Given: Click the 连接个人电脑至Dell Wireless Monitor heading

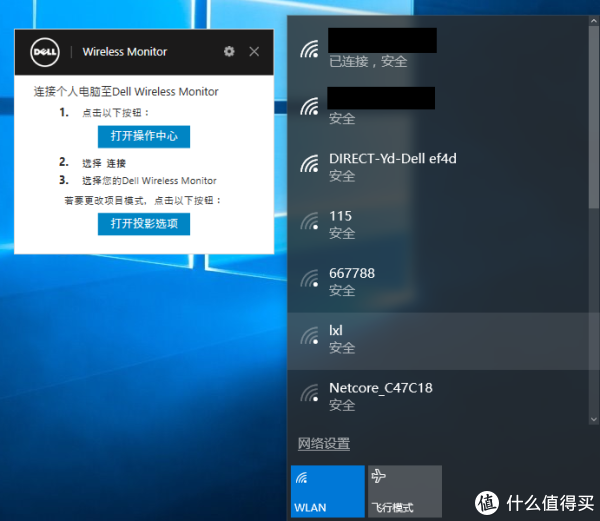Looking at the screenshot, I should (126, 91).
